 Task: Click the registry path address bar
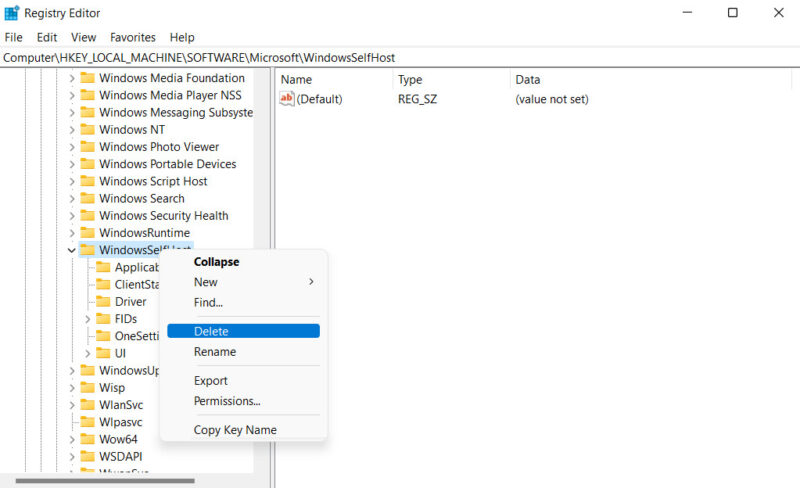point(400,58)
